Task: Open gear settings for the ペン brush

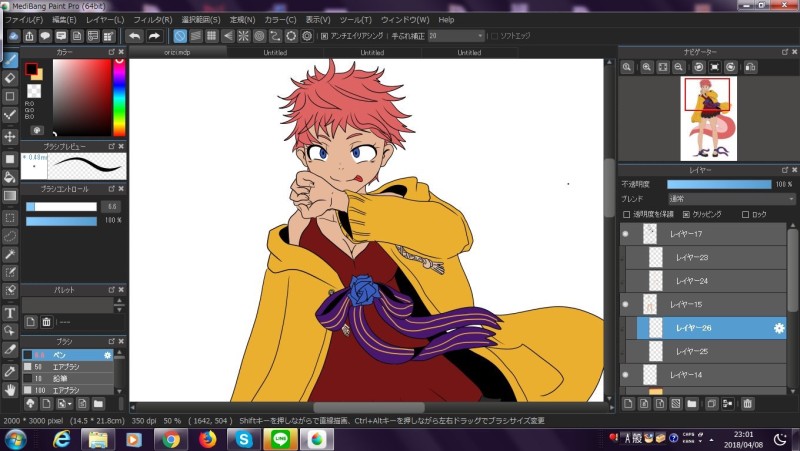Action: click(108, 355)
